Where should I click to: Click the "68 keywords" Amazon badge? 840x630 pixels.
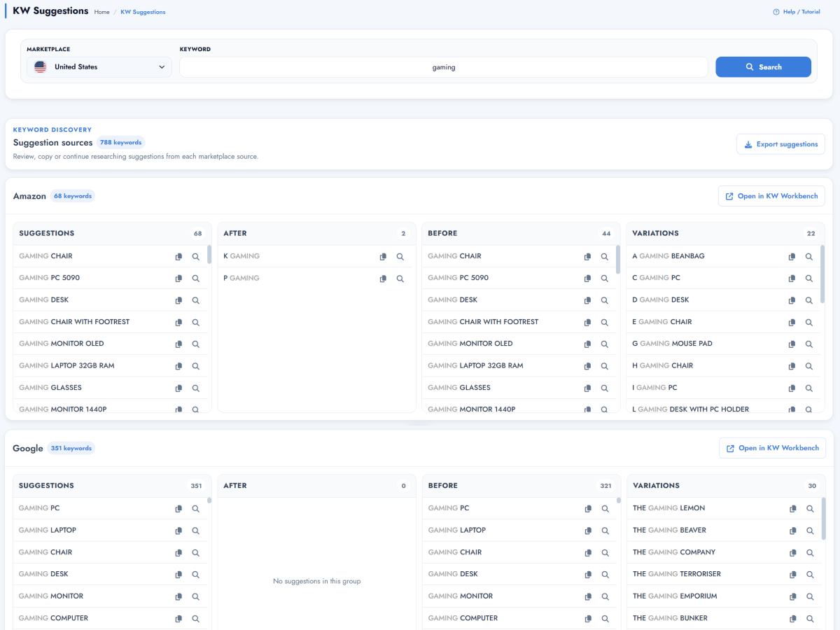pyautogui.click(x=73, y=196)
